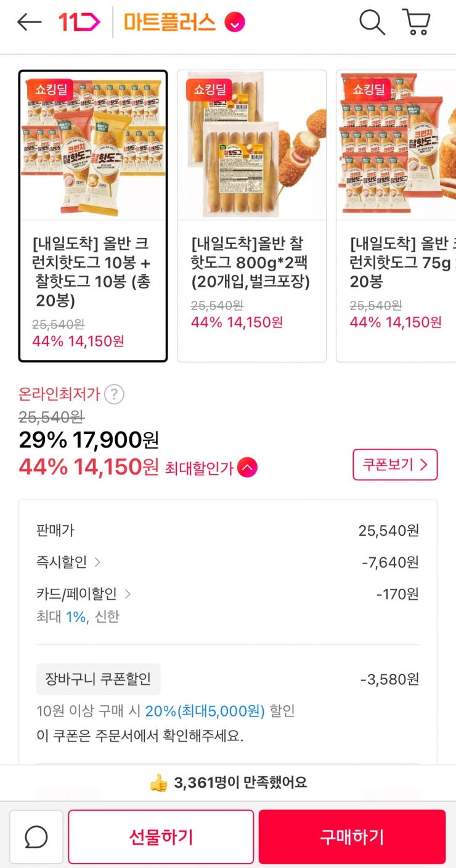This screenshot has height=868, width=456.
Task: Select 크런치핫도그 10봉 + 찰핫도그 10봉 option
Action: 93,216
